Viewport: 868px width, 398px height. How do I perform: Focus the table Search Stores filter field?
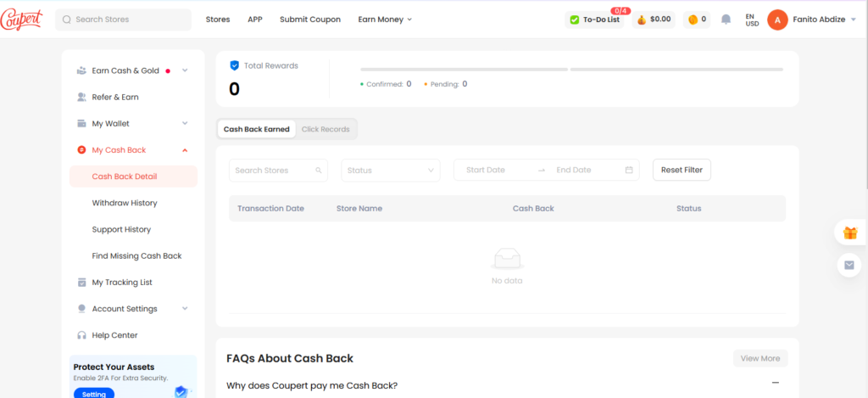click(x=278, y=171)
